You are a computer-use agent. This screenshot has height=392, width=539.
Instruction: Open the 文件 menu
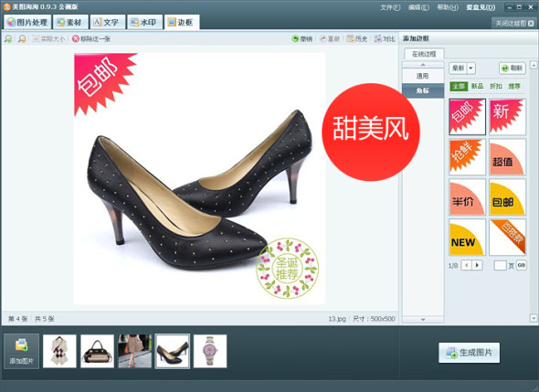click(x=390, y=7)
